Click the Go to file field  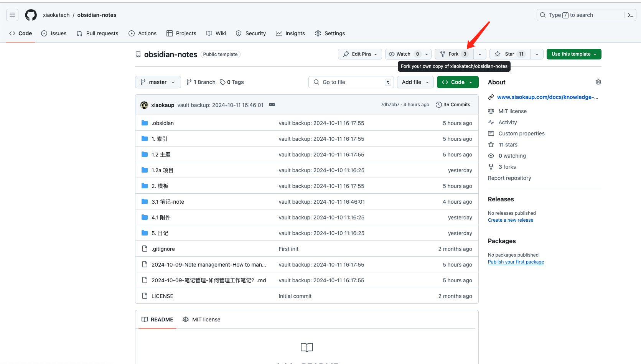tap(351, 82)
